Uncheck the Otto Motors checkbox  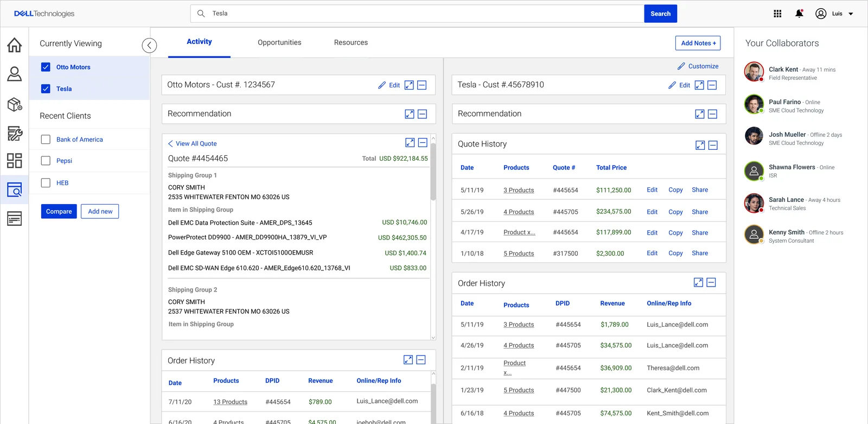click(46, 67)
